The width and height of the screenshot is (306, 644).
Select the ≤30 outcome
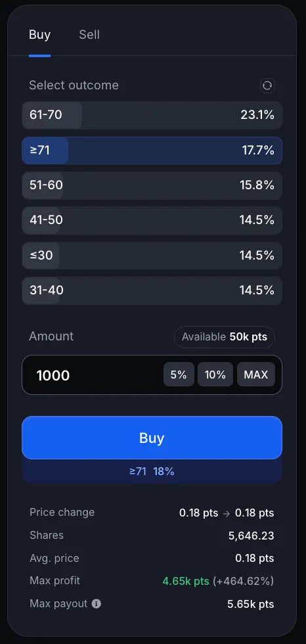pos(152,256)
